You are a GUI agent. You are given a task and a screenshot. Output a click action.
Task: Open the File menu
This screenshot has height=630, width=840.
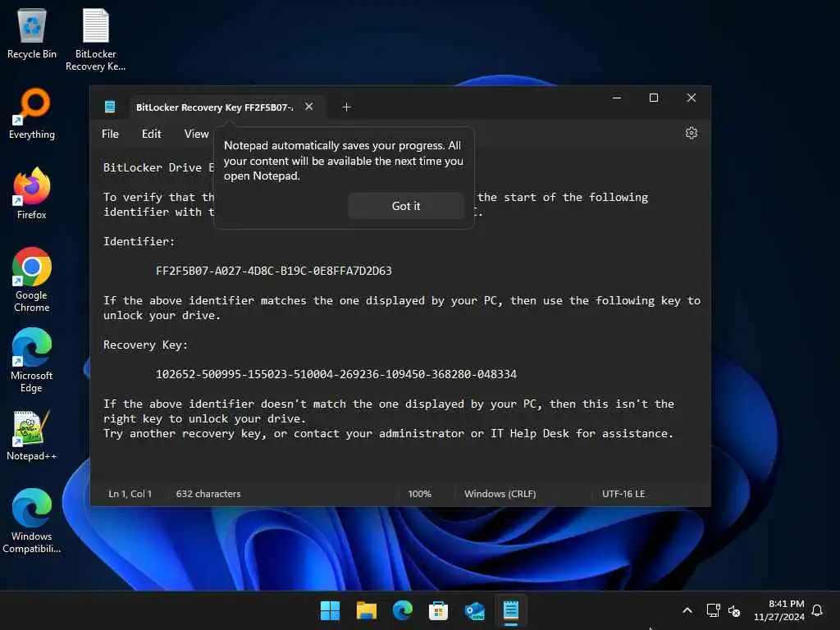(111, 134)
